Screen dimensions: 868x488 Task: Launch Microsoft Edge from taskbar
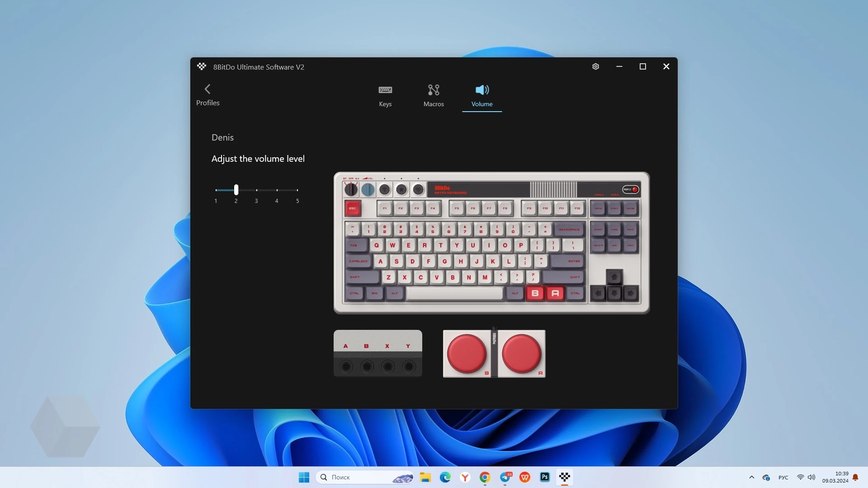click(x=445, y=477)
